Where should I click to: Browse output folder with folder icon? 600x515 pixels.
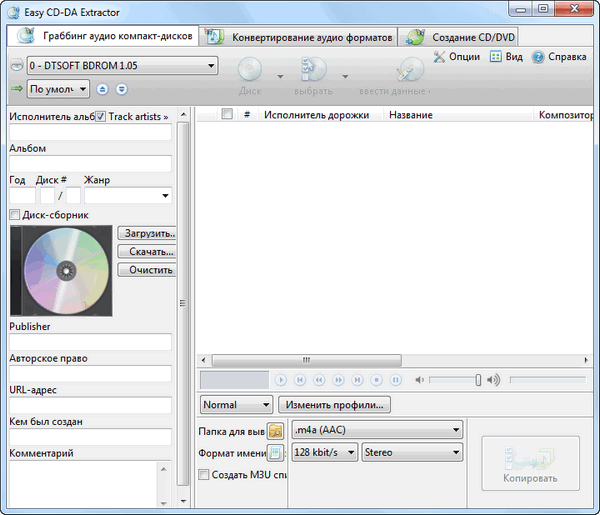pos(275,431)
